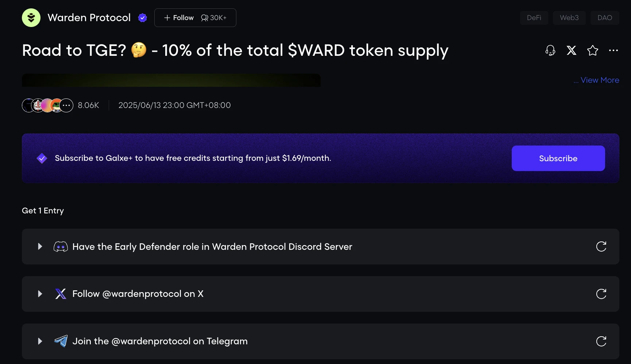Viewport: 631px width, 364px height.
Task: Open the Warden Protocol space name link
Action: click(89, 18)
